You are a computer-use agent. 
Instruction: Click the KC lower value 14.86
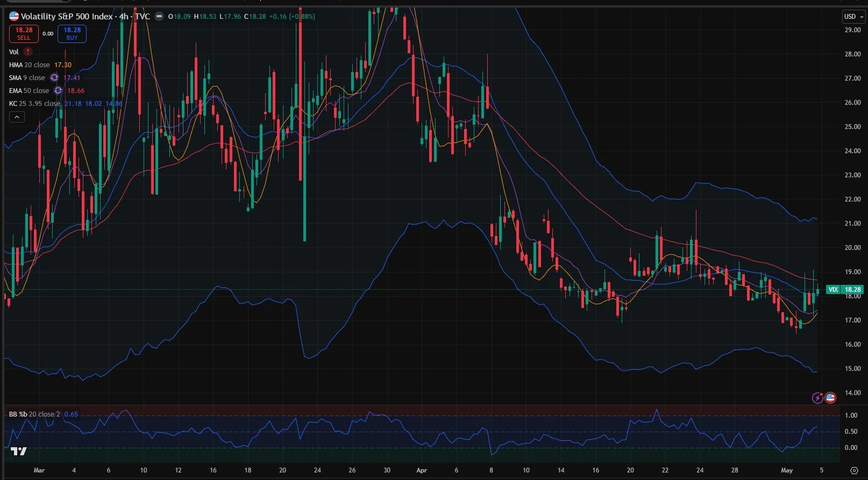(x=114, y=104)
